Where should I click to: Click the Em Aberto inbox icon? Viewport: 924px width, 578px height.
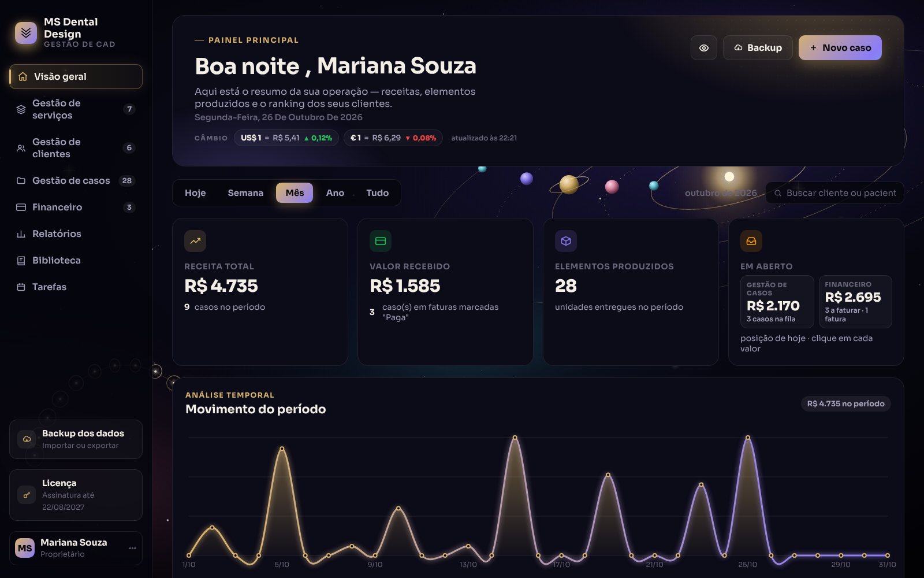click(751, 241)
